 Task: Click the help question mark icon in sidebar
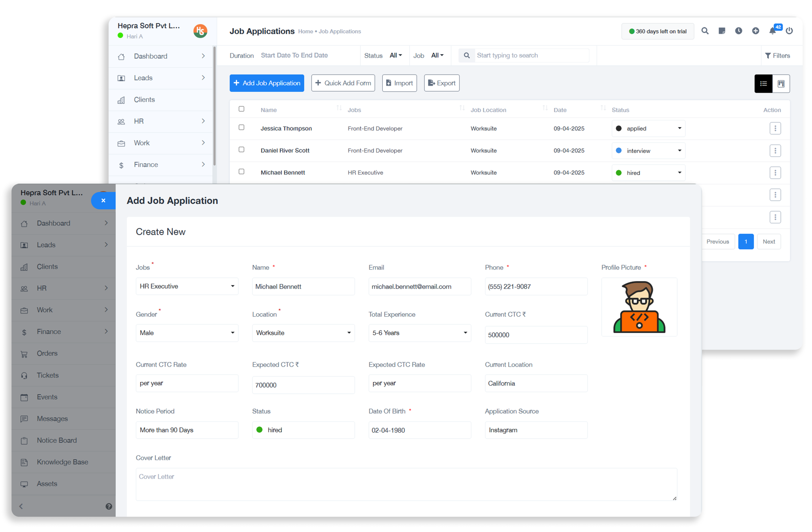click(109, 507)
